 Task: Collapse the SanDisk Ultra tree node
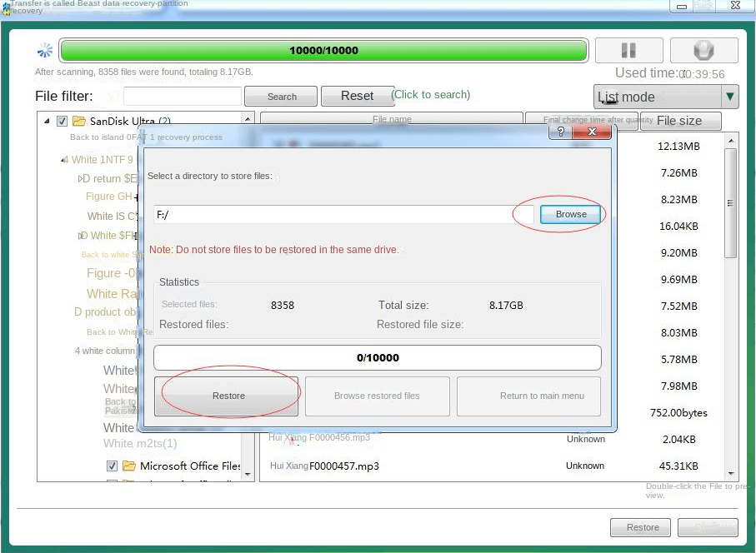48,121
